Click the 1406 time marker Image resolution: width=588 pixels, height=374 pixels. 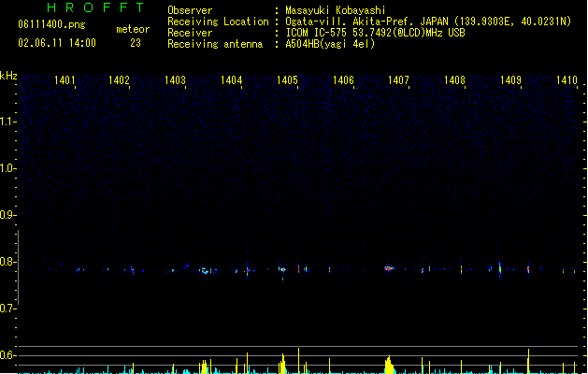pyautogui.click(x=343, y=80)
